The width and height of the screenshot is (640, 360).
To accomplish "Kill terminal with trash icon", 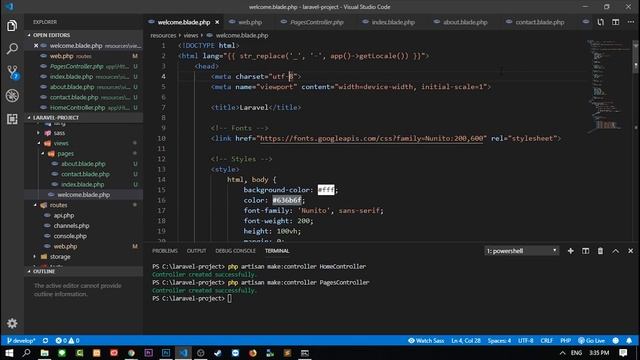I will [x=600, y=251].
